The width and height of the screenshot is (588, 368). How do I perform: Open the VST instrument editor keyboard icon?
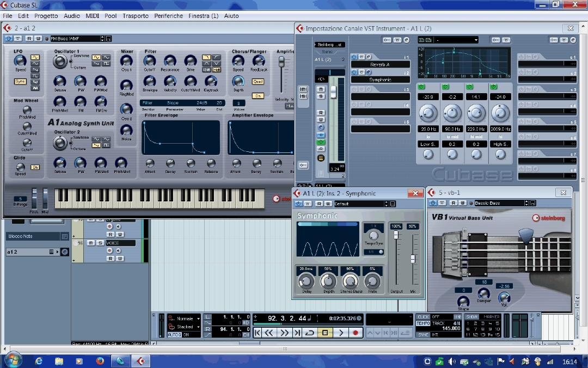321,158
